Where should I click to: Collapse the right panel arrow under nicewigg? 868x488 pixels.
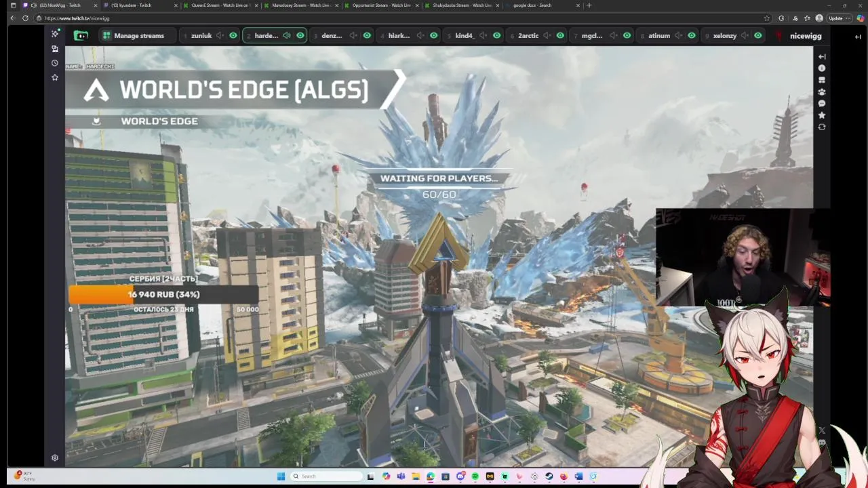822,57
